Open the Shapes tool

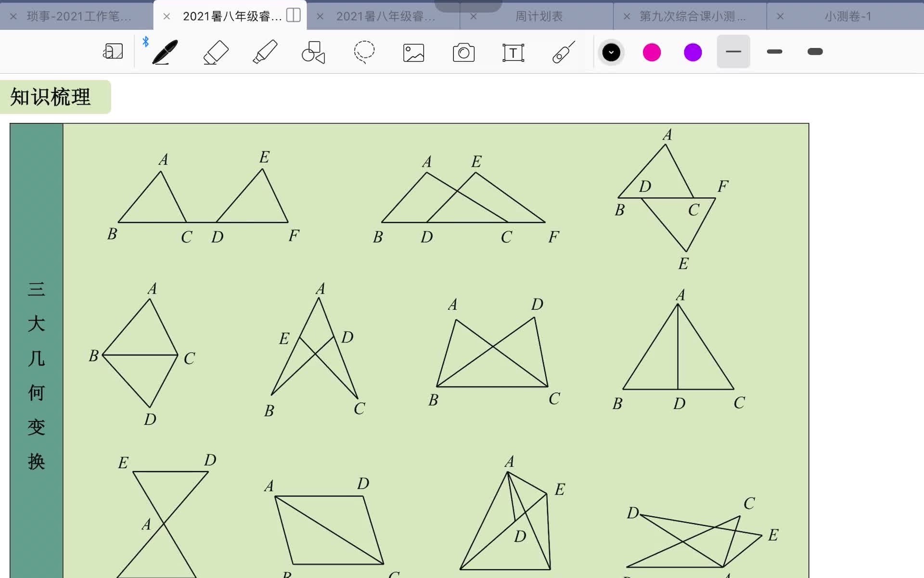(x=313, y=52)
